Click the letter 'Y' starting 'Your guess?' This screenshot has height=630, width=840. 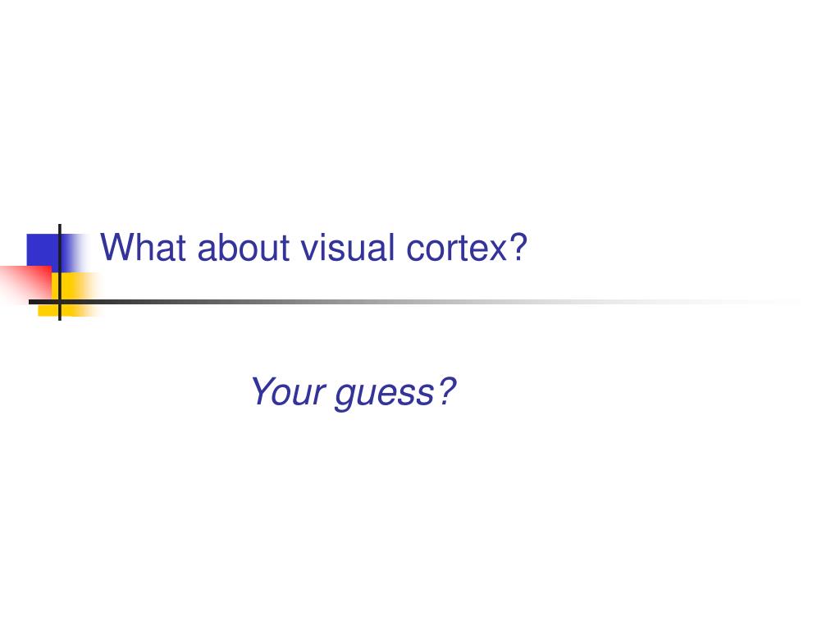pos(262,391)
